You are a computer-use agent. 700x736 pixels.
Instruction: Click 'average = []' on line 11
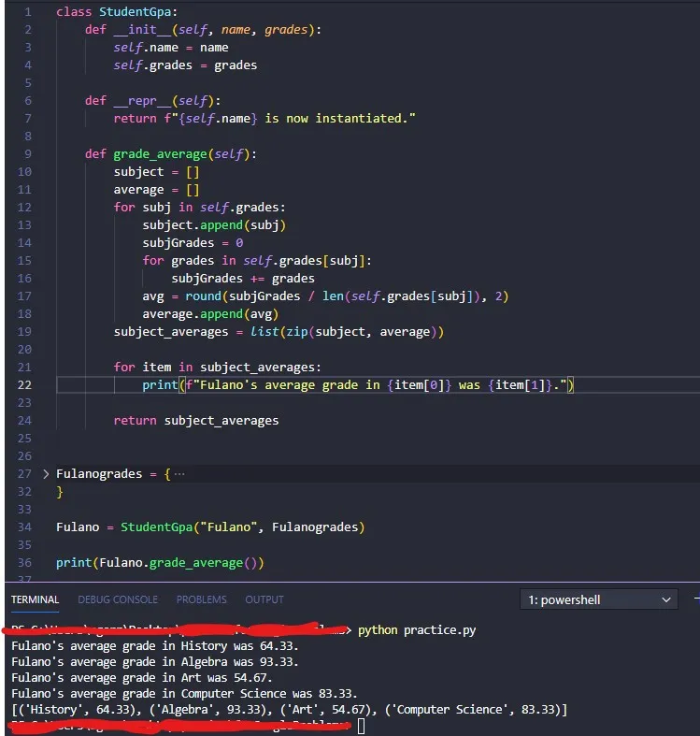coord(157,190)
